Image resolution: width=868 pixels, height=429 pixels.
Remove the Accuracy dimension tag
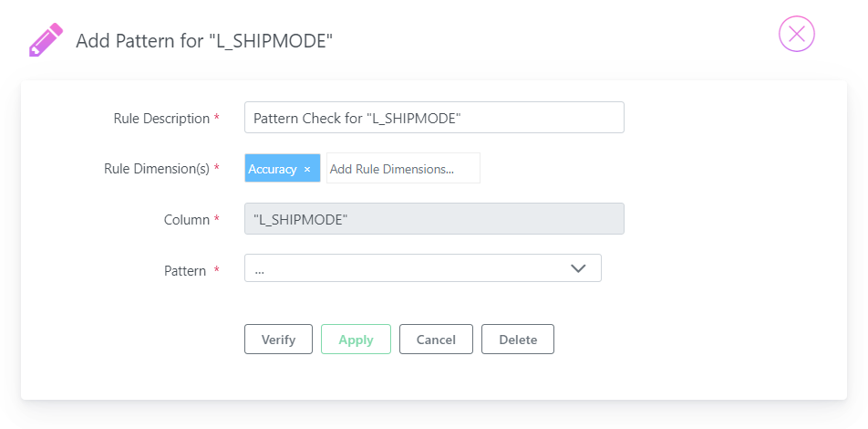(307, 170)
